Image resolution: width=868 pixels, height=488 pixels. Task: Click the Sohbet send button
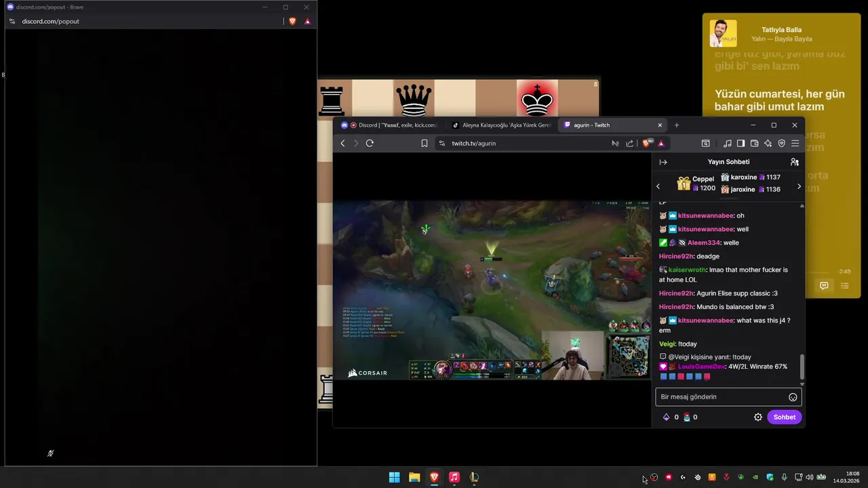(x=785, y=417)
